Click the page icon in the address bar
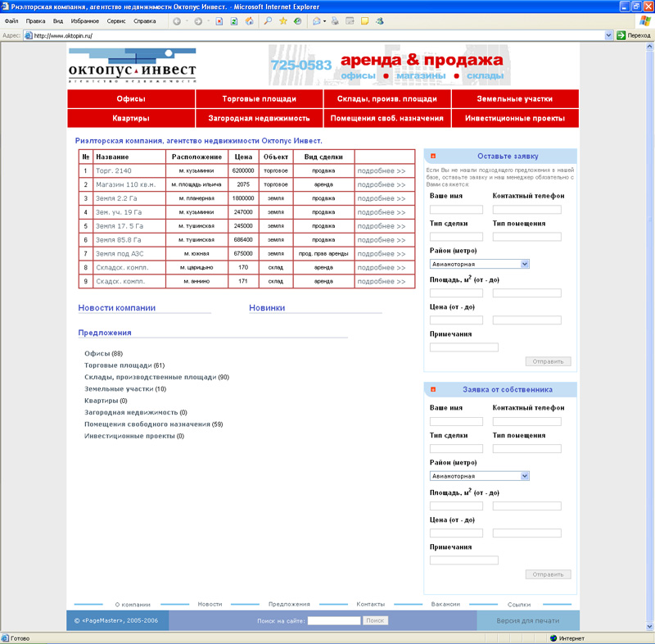 (29, 35)
